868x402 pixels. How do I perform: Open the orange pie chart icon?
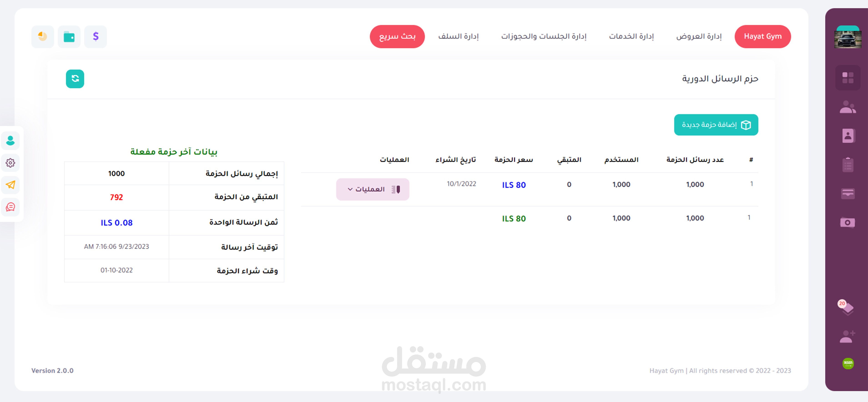pos(43,36)
